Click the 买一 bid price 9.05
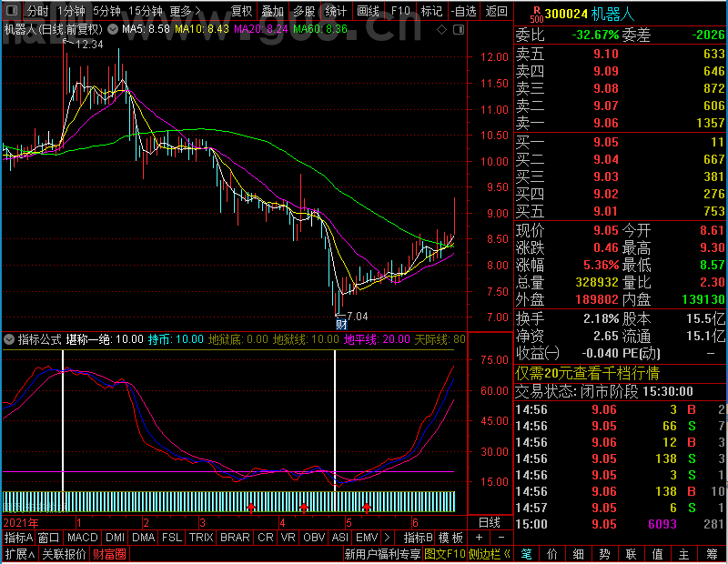 coord(606,142)
